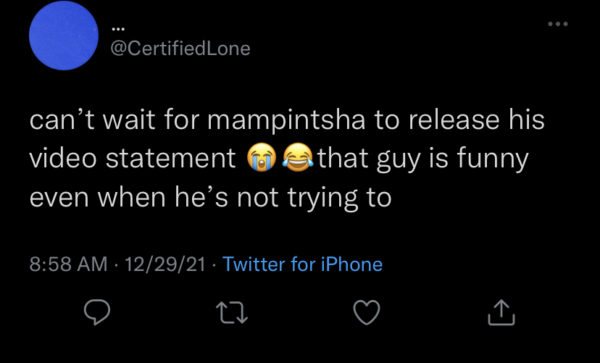600x363 pixels.
Task: Select the loudly crying face emoji
Action: 262,157
